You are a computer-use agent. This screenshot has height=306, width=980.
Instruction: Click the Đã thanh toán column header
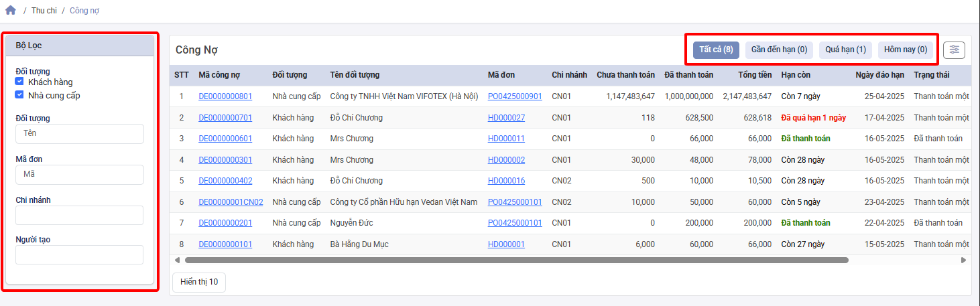click(x=688, y=75)
